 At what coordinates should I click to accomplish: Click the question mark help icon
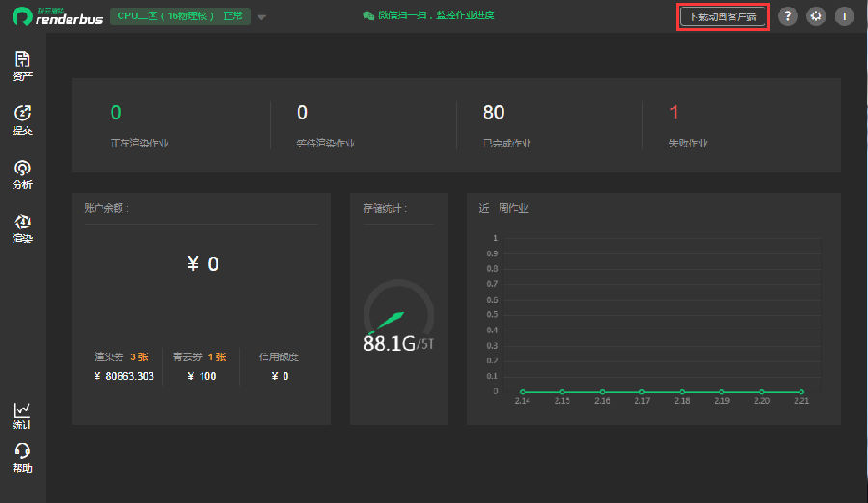point(788,16)
